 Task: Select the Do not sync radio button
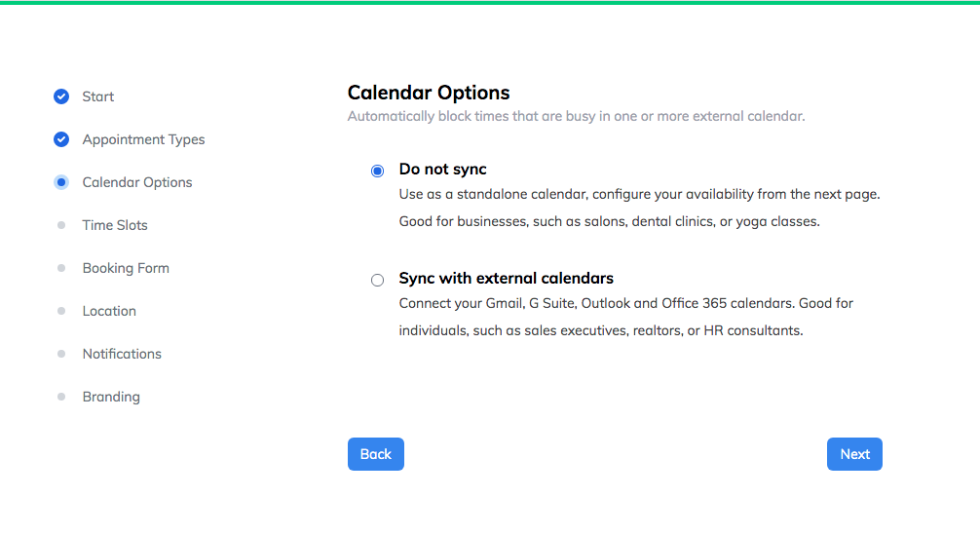(x=378, y=171)
